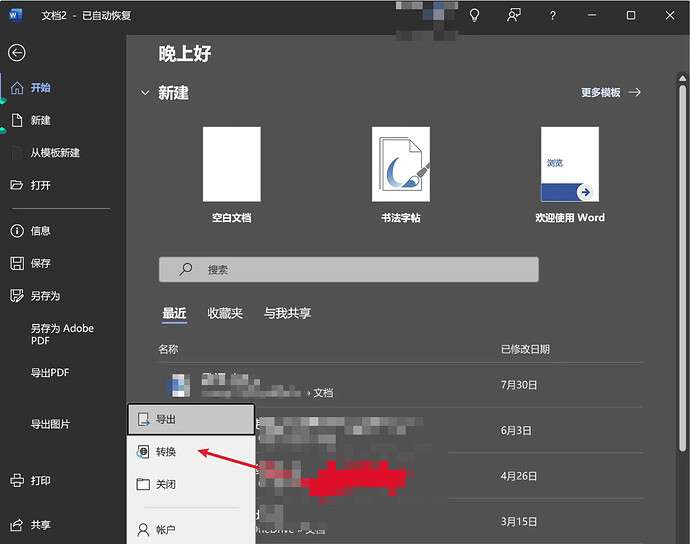Screen dimensions: 690x544
Task: Open the 欢迎使用 Word template
Action: [570, 175]
